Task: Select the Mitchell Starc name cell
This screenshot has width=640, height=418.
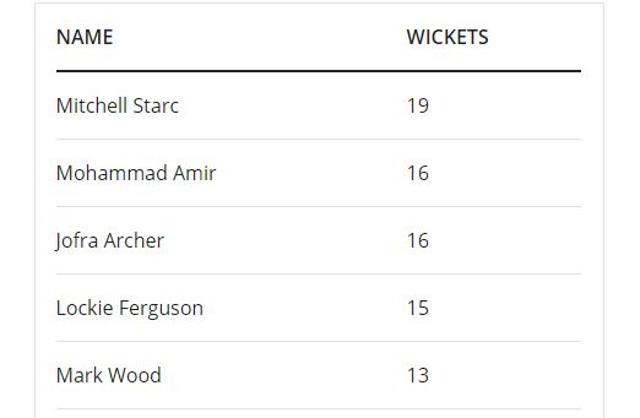Action: pos(118,106)
